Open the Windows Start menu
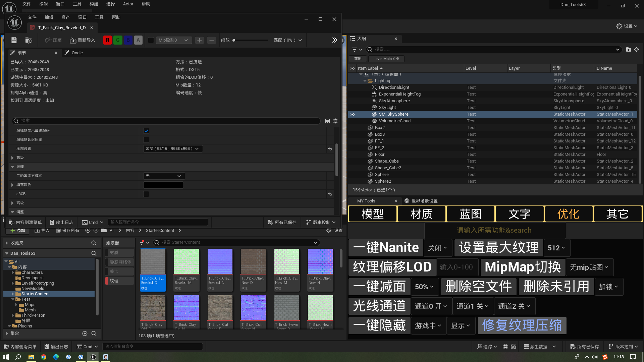The height and width of the screenshot is (362, 644). 6,357
